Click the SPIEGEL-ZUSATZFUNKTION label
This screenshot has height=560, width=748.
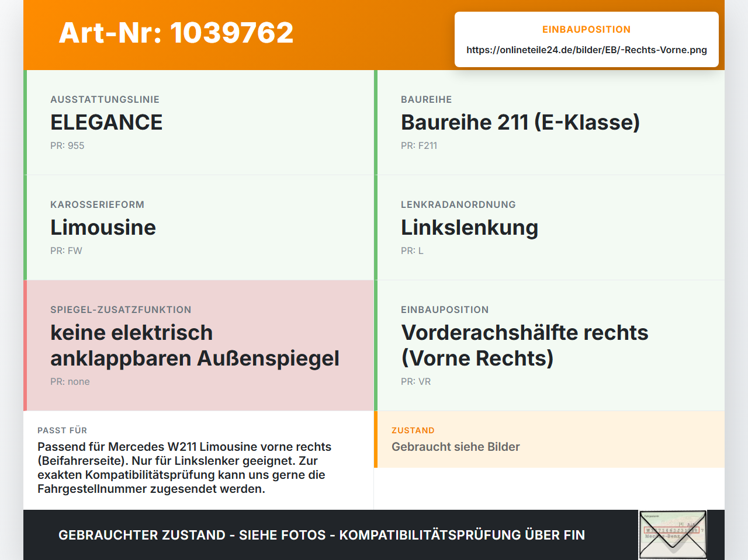(x=121, y=309)
